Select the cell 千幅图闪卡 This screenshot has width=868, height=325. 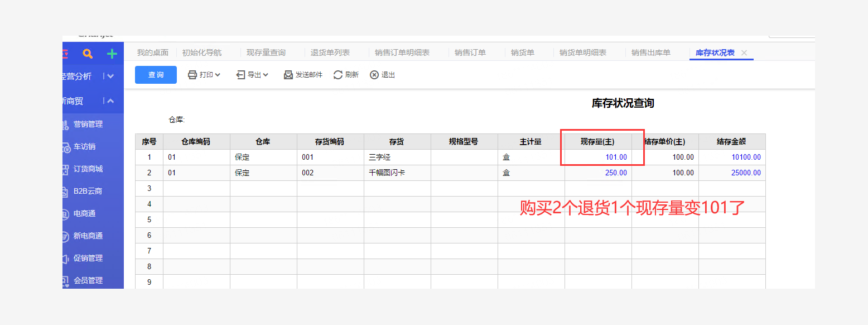pos(397,173)
